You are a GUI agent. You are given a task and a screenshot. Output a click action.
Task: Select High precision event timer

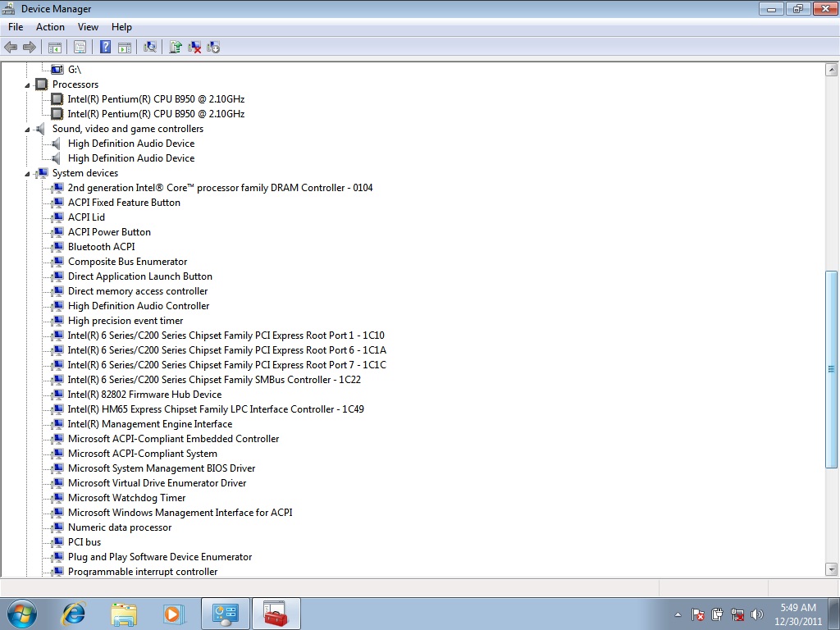click(126, 321)
